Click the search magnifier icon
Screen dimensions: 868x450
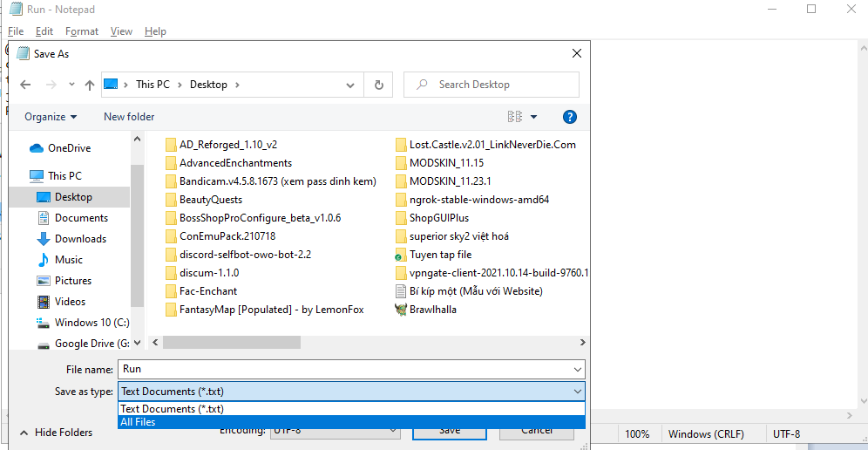[423, 85]
